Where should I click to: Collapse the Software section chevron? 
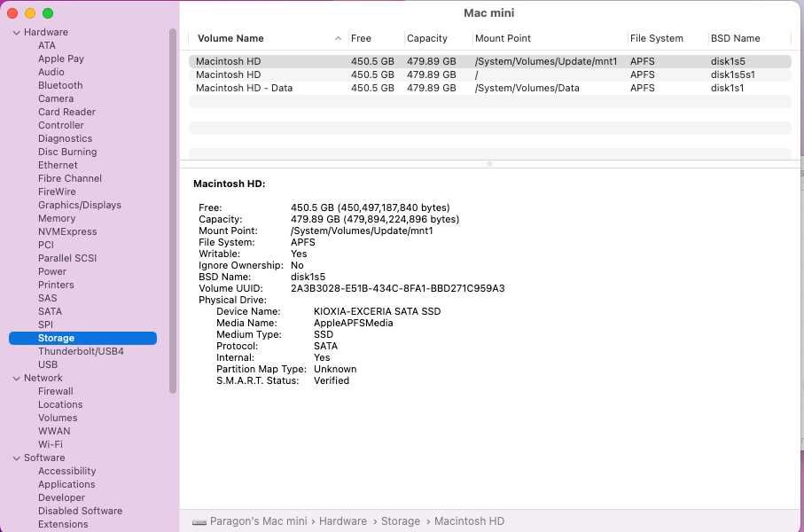(x=17, y=458)
